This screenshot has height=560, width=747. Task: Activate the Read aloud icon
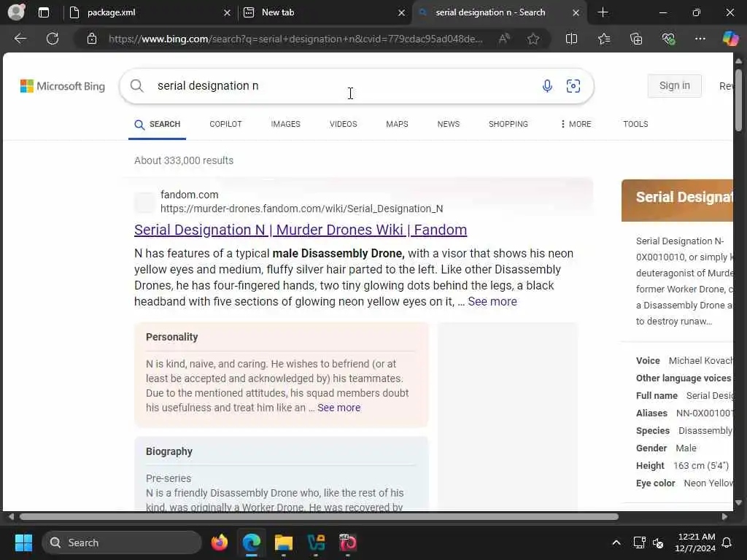[x=504, y=39]
